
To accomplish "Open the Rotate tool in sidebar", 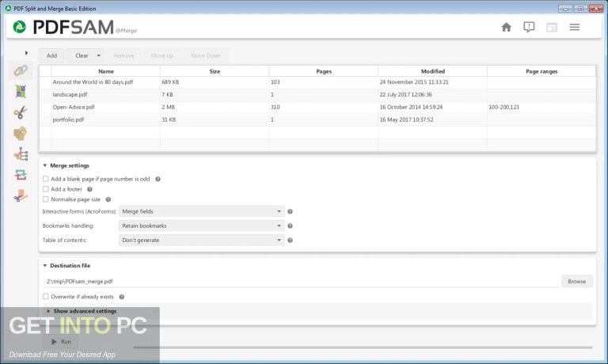I will point(21,175).
